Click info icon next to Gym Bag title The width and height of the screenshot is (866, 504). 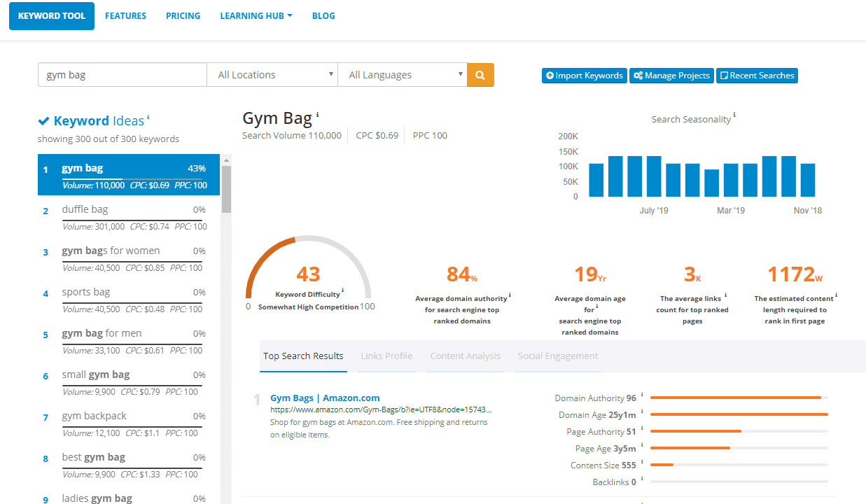[317, 114]
